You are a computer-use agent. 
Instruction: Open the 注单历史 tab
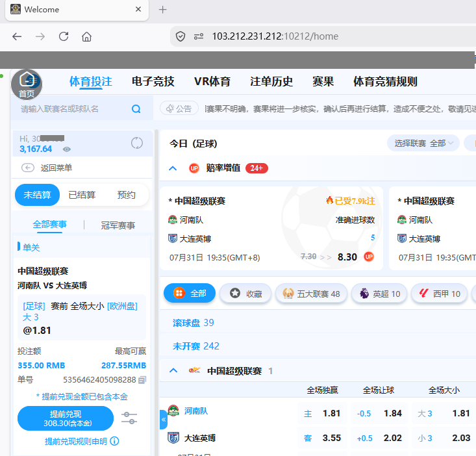click(271, 81)
